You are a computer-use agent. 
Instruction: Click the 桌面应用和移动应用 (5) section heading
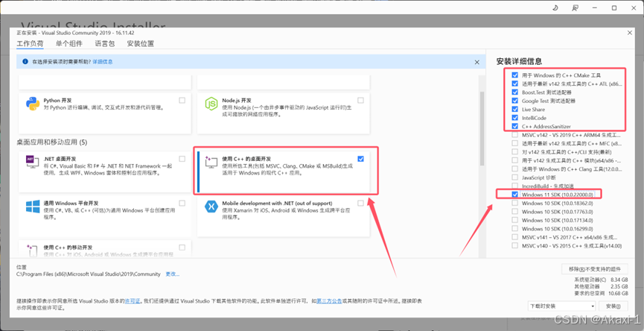click(x=52, y=142)
